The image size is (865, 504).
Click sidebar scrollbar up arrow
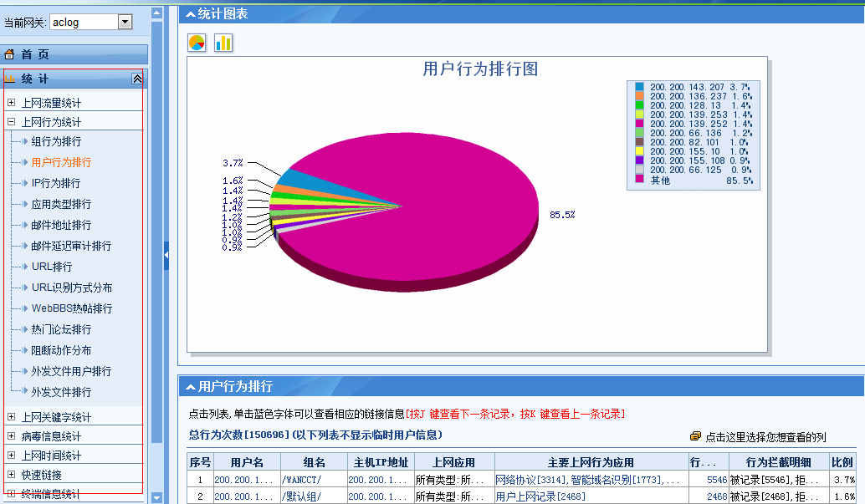tap(156, 13)
